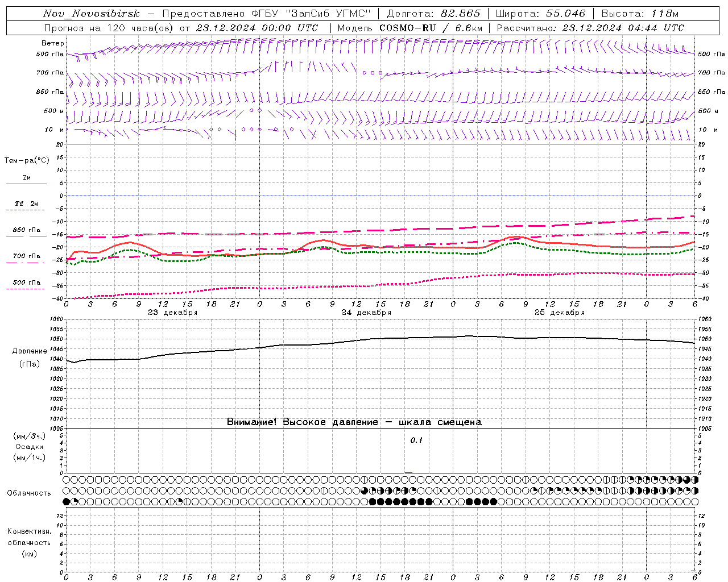Click the "700 гПа" dash-dot temperature legend entry
The height and width of the screenshot is (582, 728).
(26, 256)
